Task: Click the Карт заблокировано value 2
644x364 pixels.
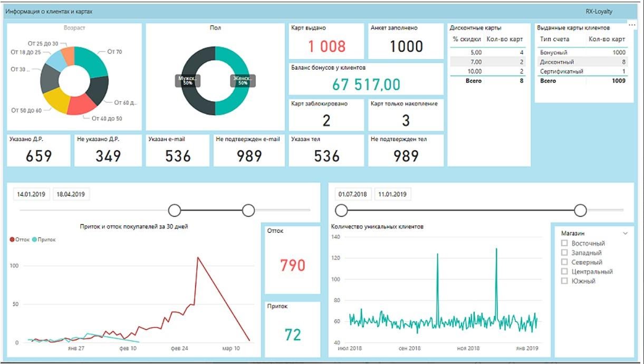Action: pyautogui.click(x=326, y=121)
